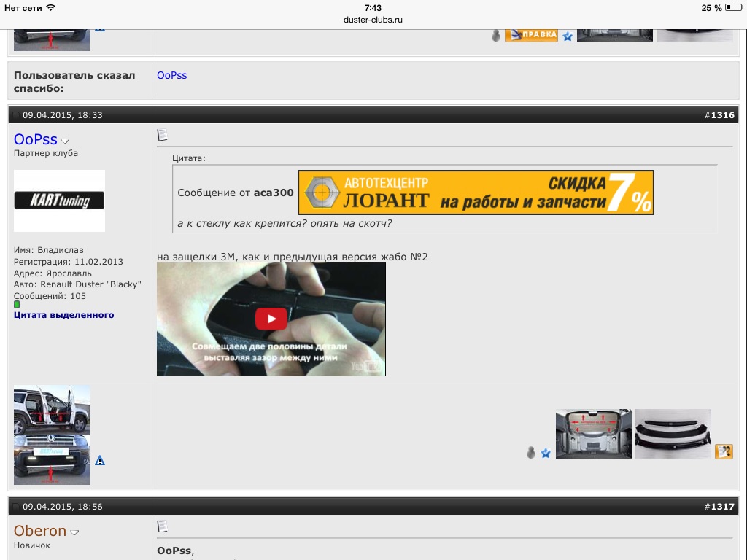
Task: Click the orange Правка edit button
Action: [531, 34]
